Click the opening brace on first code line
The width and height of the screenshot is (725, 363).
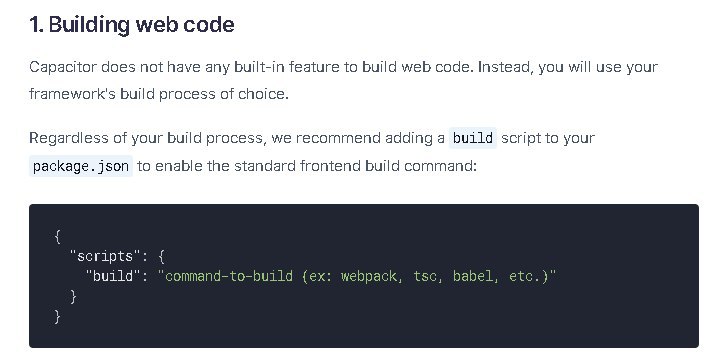pyautogui.click(x=57, y=236)
